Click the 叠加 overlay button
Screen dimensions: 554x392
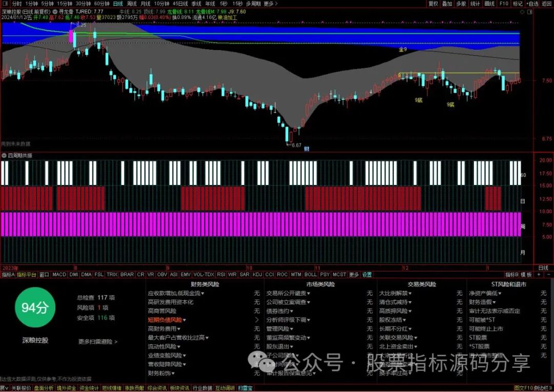pyautogui.click(x=447, y=4)
